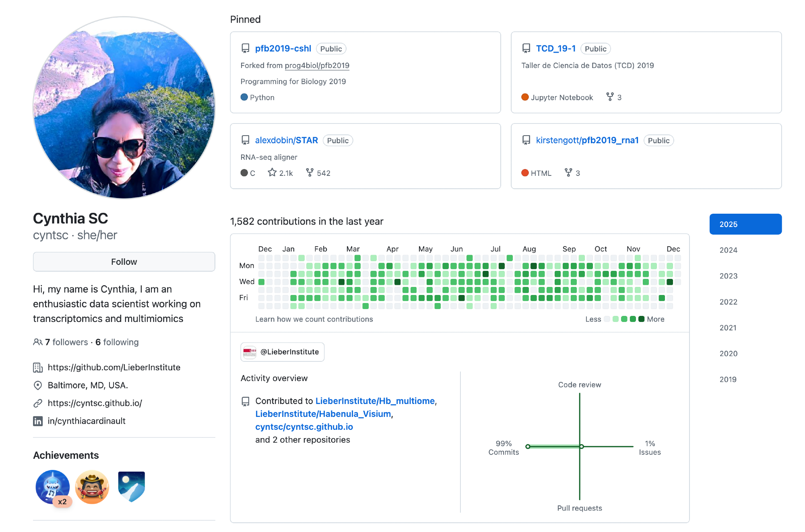
Task: Open the pfb2019-cshl pinned repository
Action: pyautogui.click(x=283, y=48)
